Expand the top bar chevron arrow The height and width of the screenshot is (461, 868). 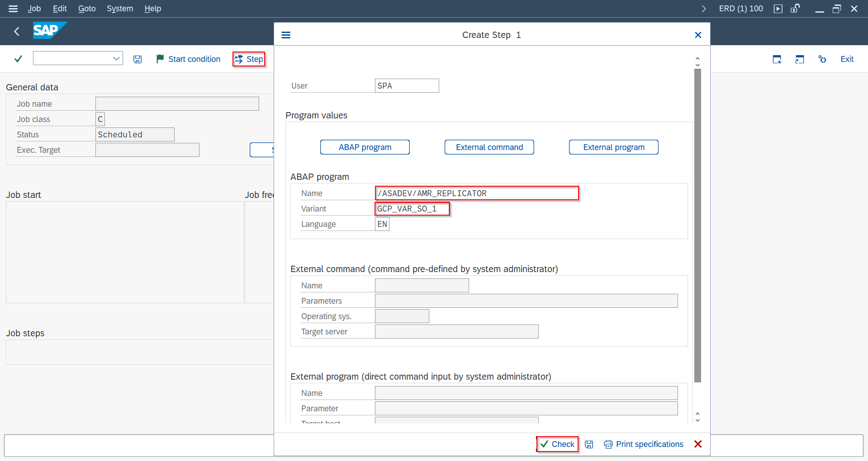click(704, 9)
